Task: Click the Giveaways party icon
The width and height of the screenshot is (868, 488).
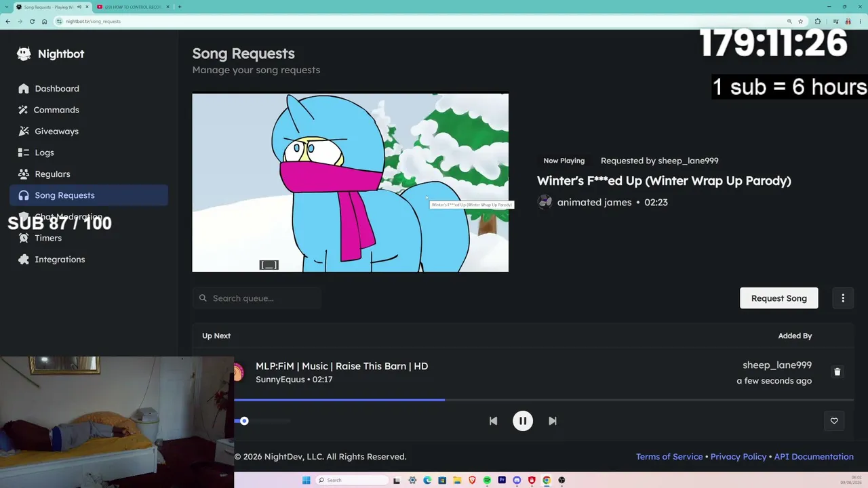Action: (x=24, y=131)
